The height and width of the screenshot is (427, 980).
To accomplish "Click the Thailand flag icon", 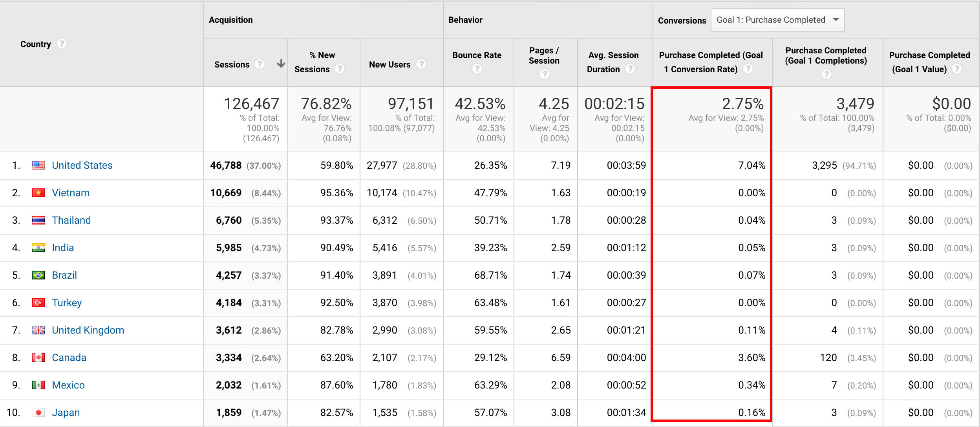I will click(38, 220).
